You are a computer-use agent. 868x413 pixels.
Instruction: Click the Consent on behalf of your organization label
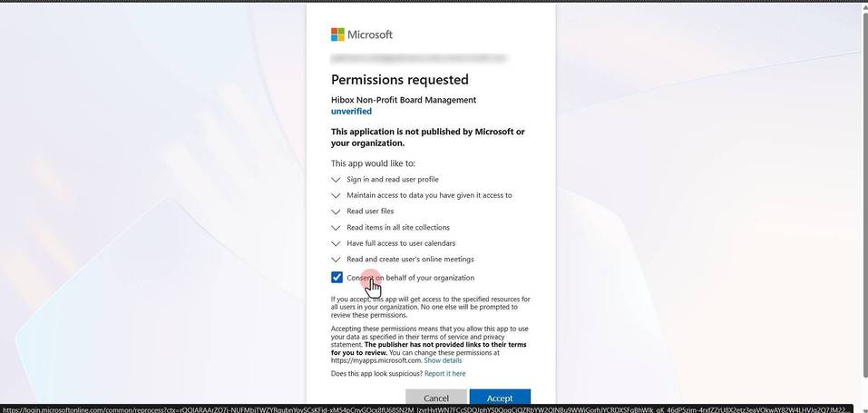coord(410,278)
